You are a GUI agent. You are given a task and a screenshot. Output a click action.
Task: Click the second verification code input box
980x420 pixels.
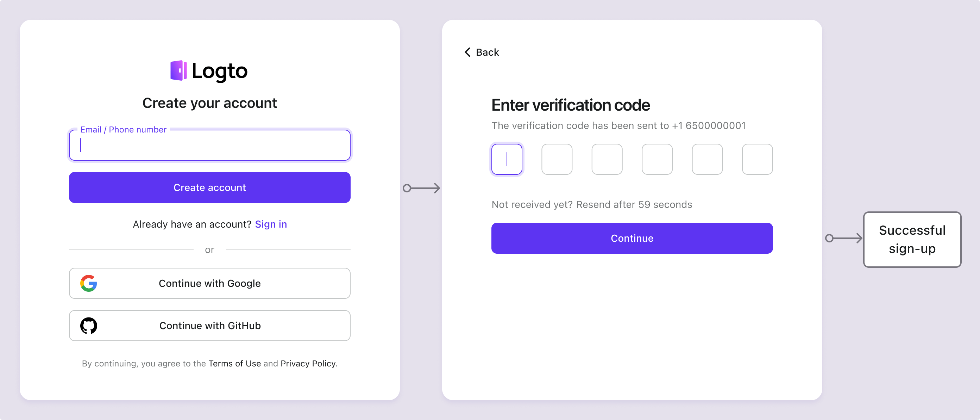tap(556, 159)
